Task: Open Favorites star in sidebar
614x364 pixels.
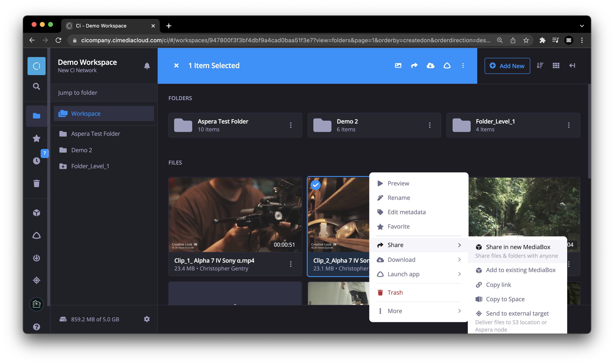Action: tap(36, 139)
